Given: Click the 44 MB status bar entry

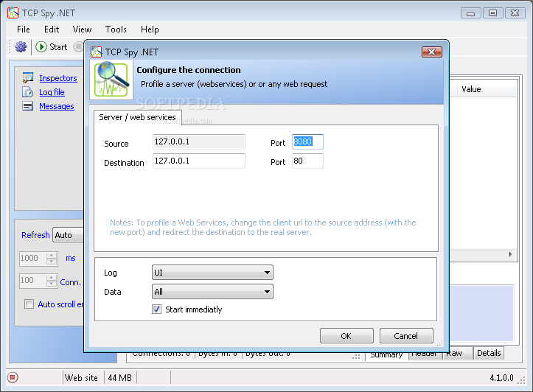Looking at the screenshot, I should coord(119,377).
